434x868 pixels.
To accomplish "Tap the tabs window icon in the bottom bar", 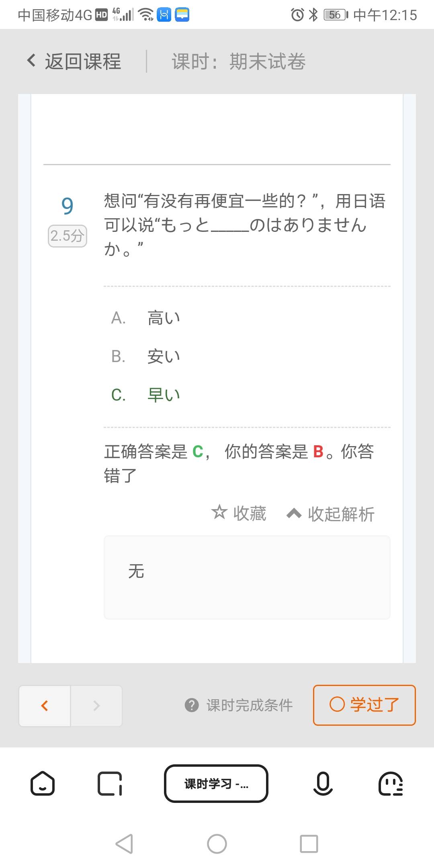I will (110, 783).
